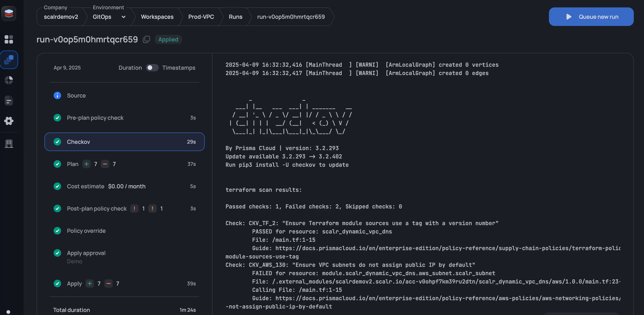Viewport: 644px width, 315px height.
Task: Open the building account icon in sidebar
Action: 9,143
